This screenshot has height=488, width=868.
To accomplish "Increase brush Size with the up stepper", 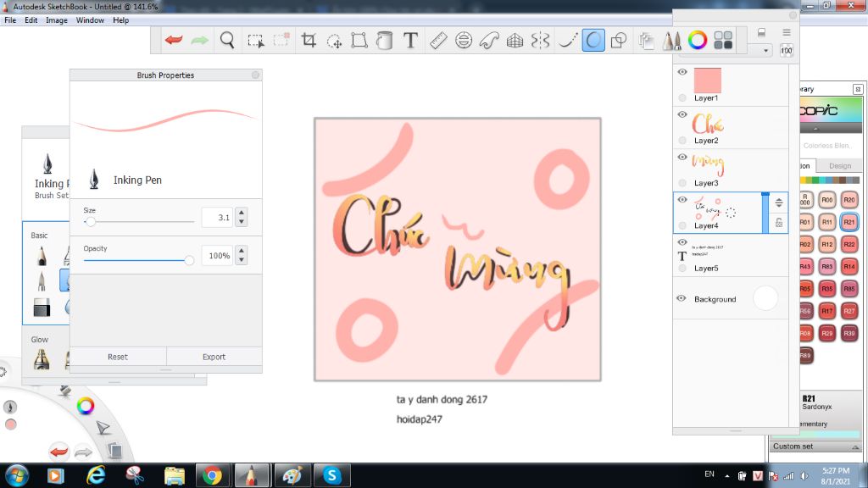I will click(242, 213).
